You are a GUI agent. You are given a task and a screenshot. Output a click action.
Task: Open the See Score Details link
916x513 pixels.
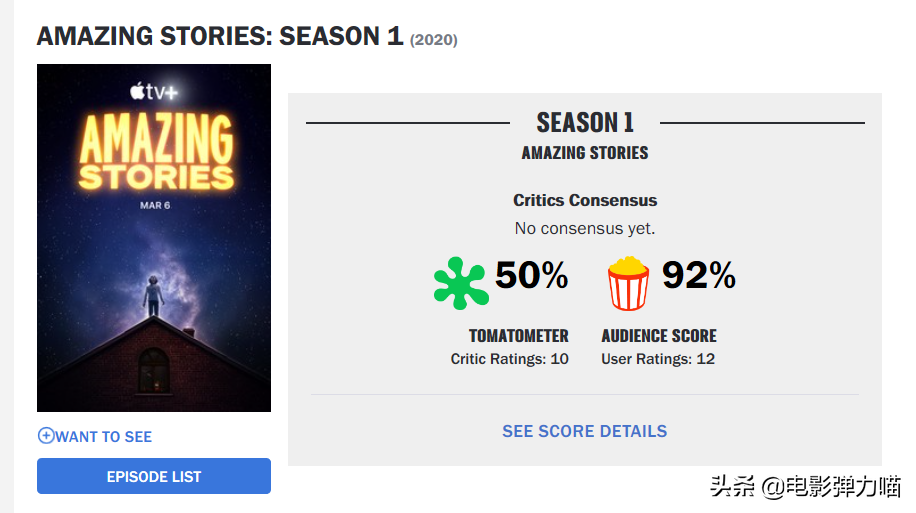584,431
